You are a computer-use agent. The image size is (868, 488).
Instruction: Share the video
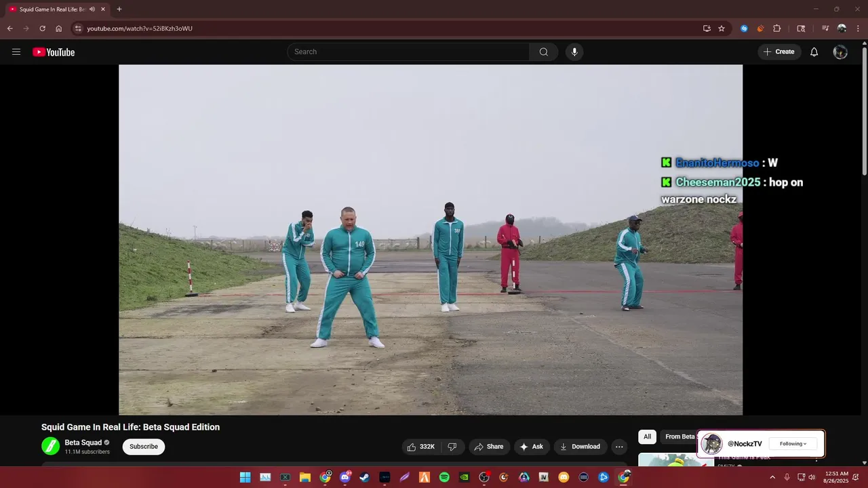tap(489, 447)
